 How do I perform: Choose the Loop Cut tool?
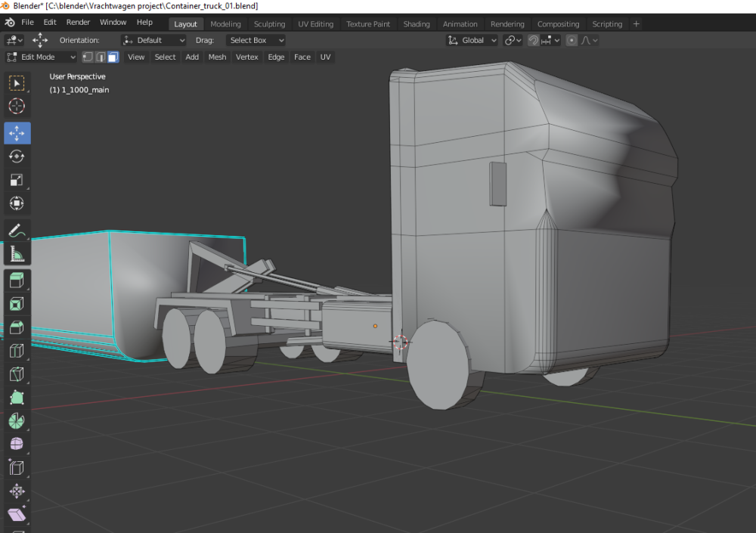coord(17,351)
